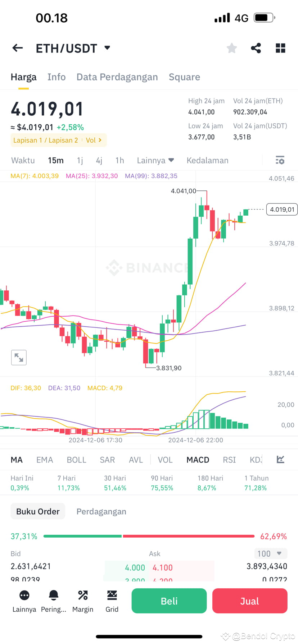Image resolution: width=298 pixels, height=644 pixels.
Task: Toggle the RSI indicator
Action: click(x=229, y=460)
